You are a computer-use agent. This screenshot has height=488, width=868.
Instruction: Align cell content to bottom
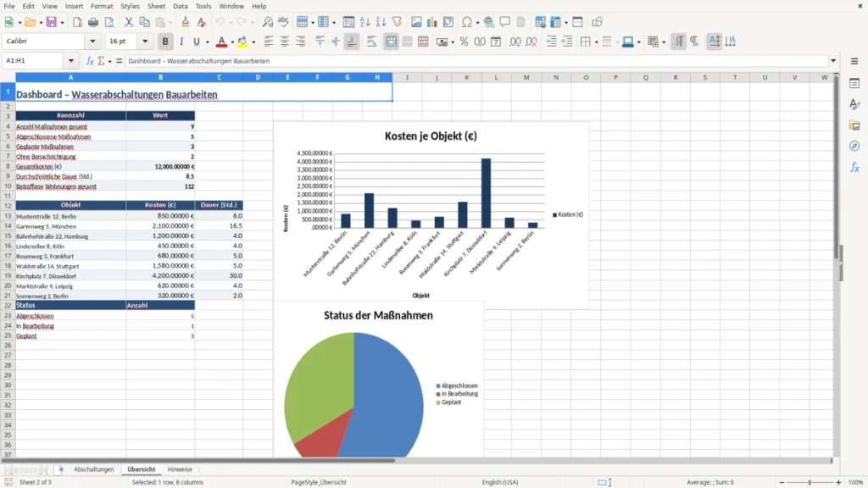point(352,42)
